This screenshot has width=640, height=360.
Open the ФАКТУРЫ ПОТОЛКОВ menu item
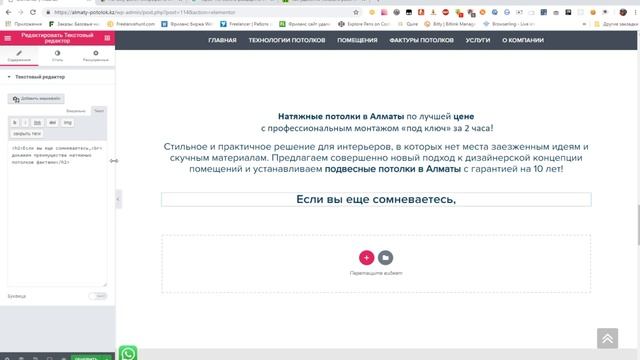pyautogui.click(x=421, y=40)
